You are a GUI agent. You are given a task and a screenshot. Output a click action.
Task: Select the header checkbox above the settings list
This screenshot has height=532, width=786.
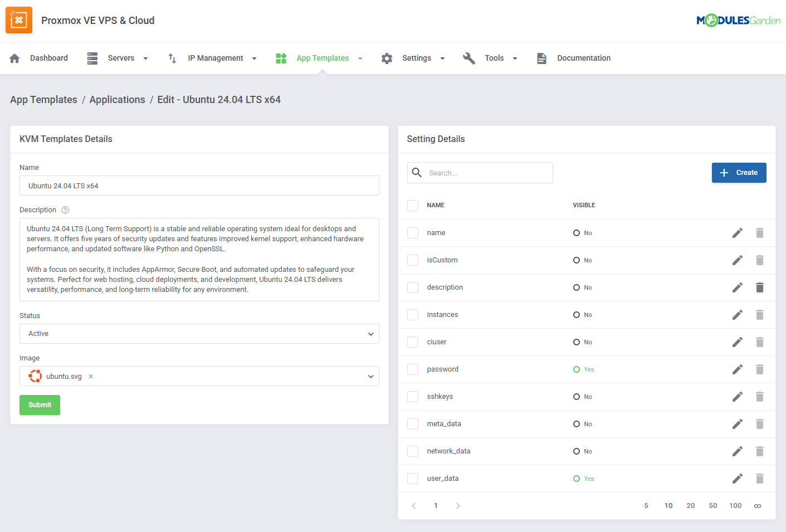point(413,205)
